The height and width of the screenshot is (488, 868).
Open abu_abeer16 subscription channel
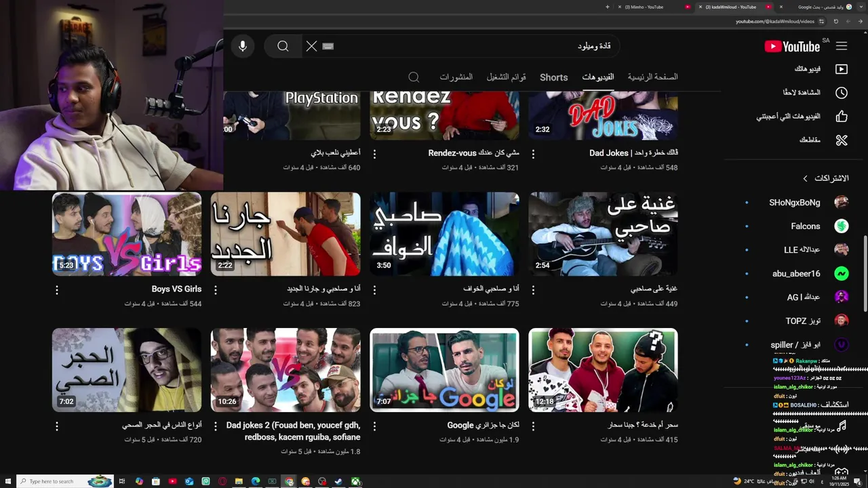pos(797,274)
